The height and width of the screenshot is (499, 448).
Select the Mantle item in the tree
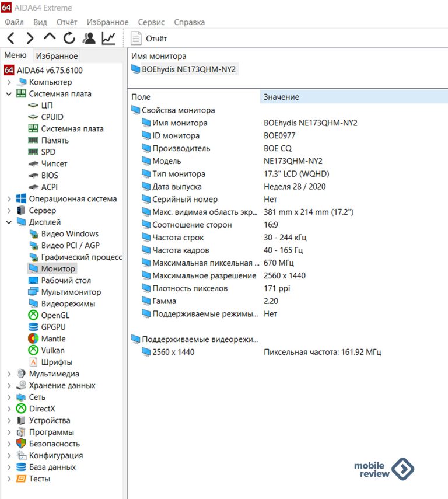[x=53, y=339]
